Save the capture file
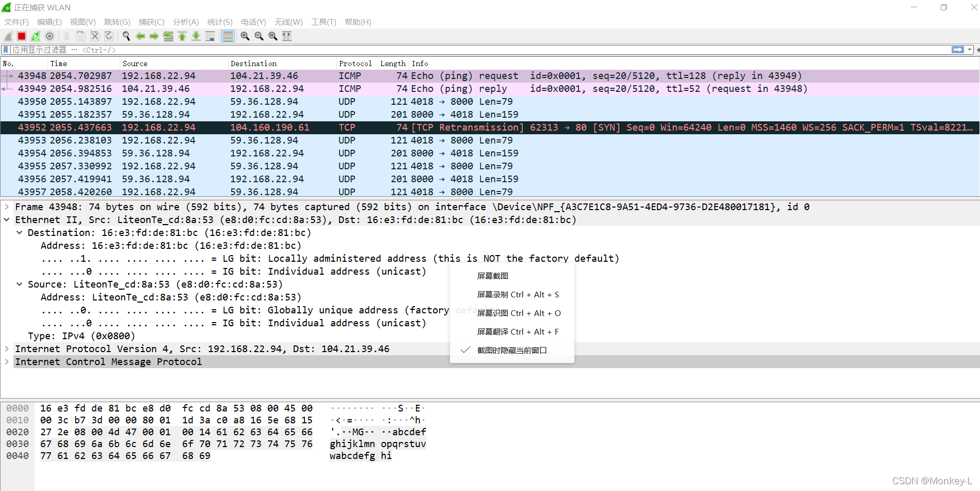 click(81, 36)
